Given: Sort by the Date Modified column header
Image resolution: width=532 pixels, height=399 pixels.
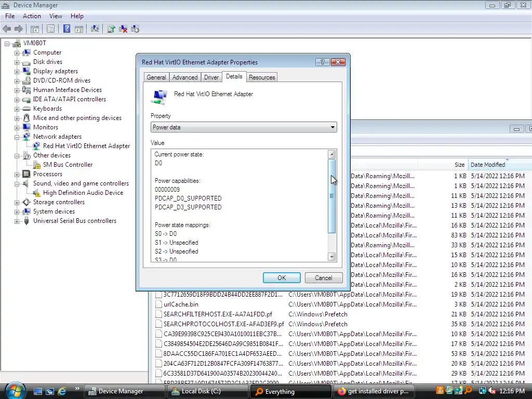Looking at the screenshot, I should (x=500, y=165).
